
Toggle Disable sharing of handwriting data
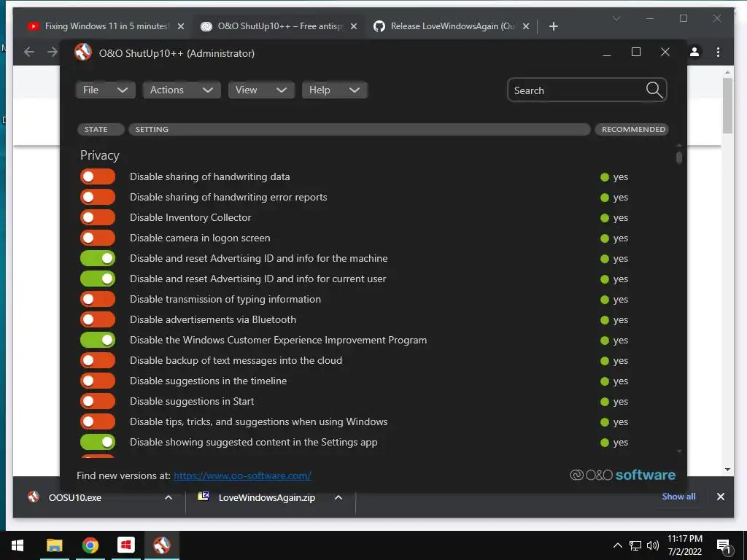(98, 176)
